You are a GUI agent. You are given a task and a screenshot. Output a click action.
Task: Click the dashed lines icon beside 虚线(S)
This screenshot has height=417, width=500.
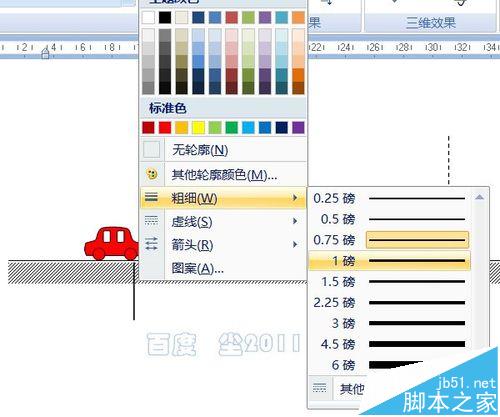coord(151,221)
